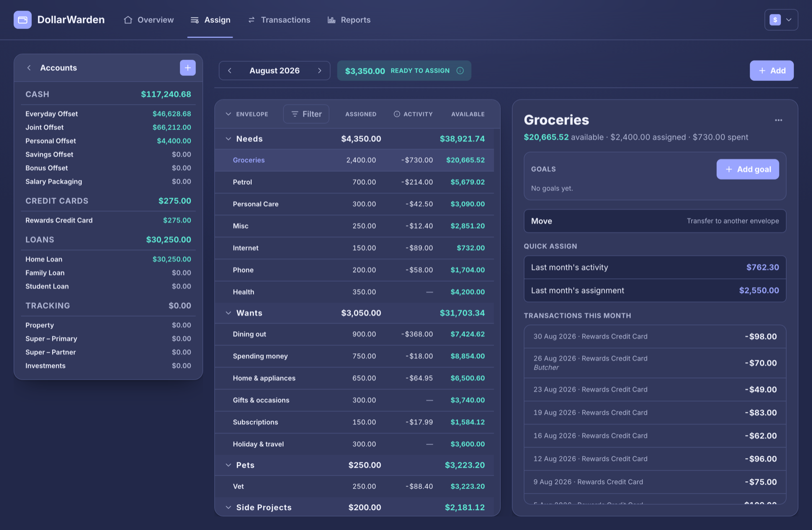Open Property tracking account
The height and width of the screenshot is (530, 812).
click(108, 325)
